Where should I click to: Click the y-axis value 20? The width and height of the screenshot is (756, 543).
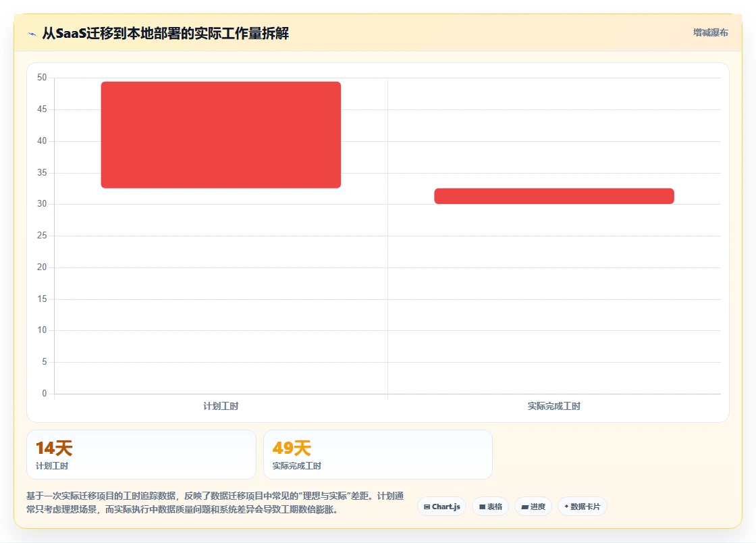(42, 267)
